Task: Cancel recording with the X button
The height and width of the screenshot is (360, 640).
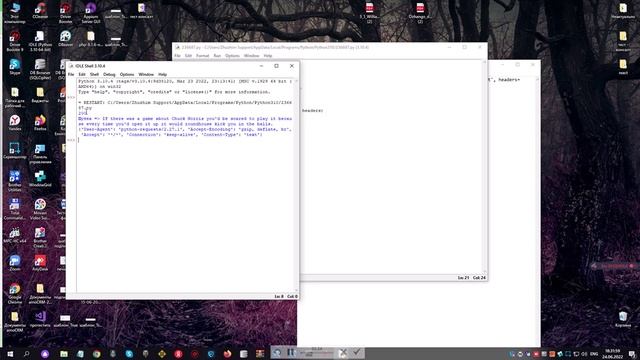Action: 343,352
